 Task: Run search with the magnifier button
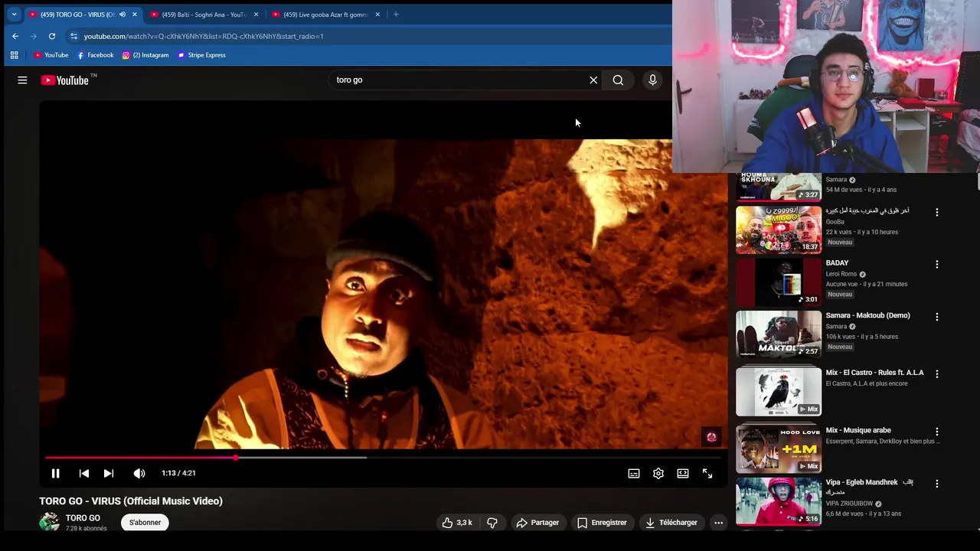click(618, 80)
